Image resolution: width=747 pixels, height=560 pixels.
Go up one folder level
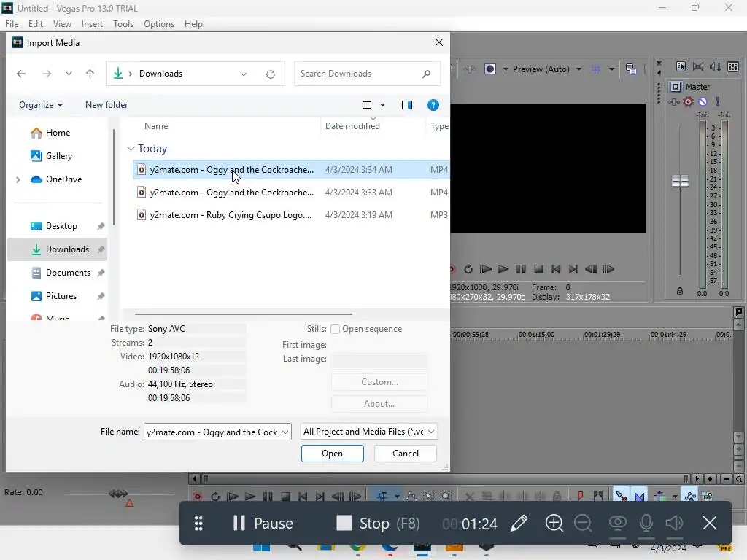point(90,74)
